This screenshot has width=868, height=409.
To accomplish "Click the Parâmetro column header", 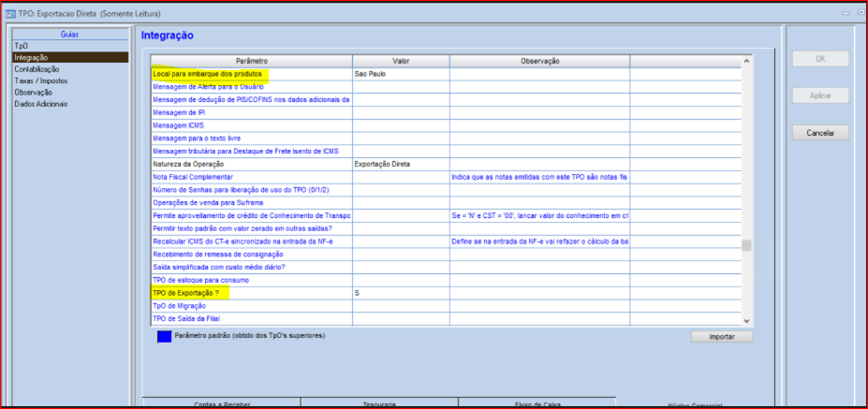I will coord(251,61).
